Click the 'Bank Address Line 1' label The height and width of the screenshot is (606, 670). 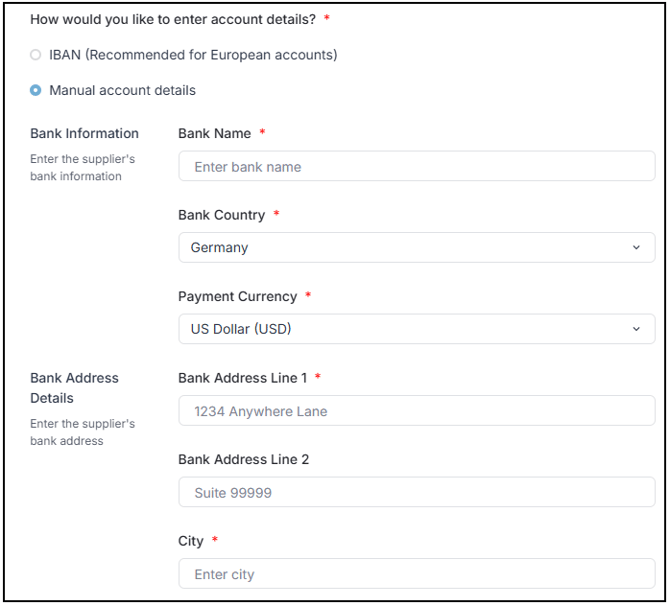tap(243, 378)
